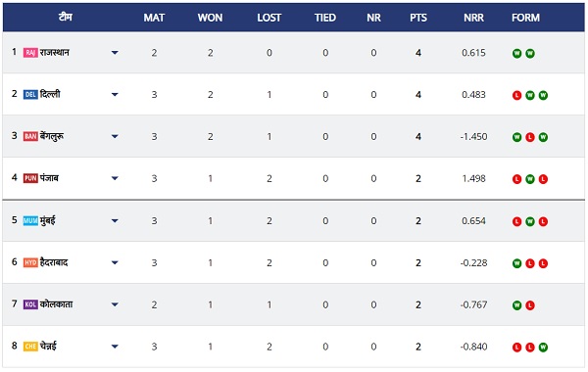Click the PTS column header
The width and height of the screenshot is (588, 372).
[418, 18]
